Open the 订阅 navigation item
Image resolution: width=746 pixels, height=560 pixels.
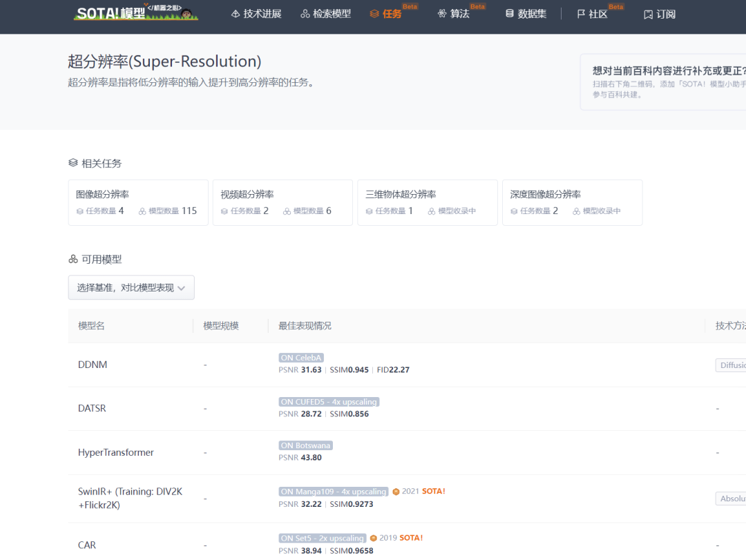pos(660,15)
